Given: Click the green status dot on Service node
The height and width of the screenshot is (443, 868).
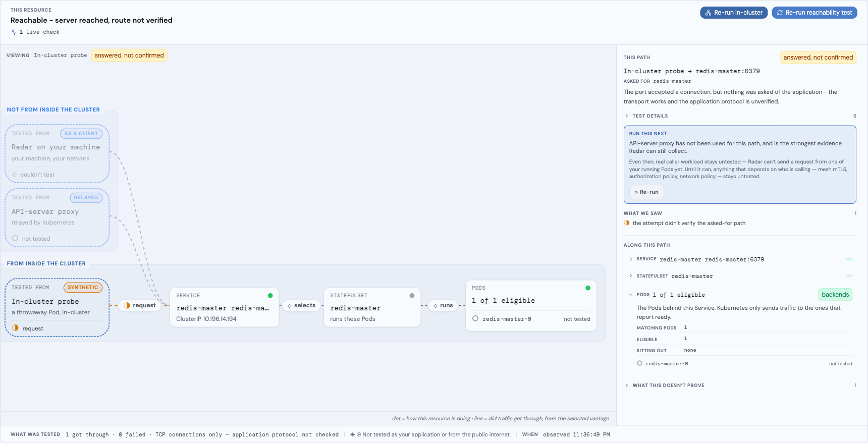Looking at the screenshot, I should click(270, 296).
